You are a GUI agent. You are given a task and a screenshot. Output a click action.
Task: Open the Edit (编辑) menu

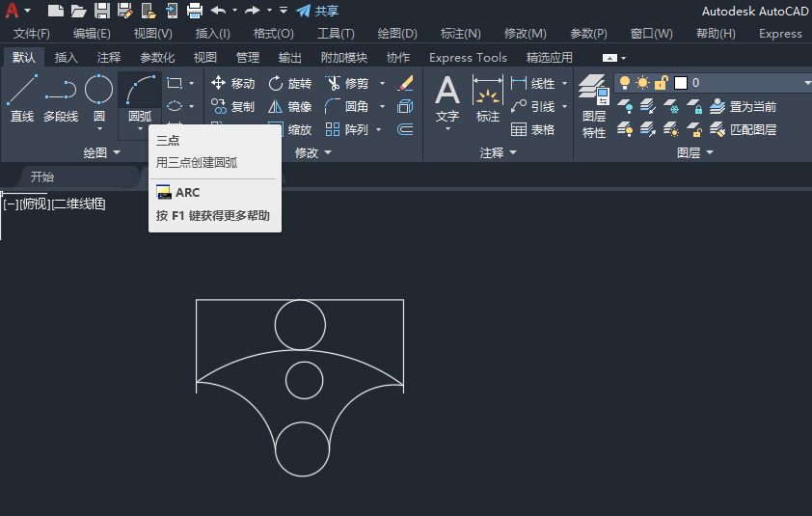pos(92,34)
